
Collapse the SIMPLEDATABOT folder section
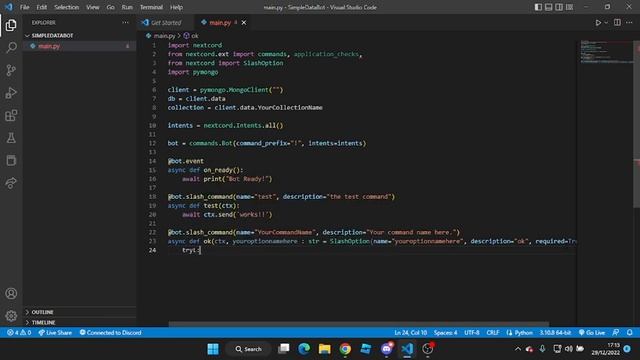(x=80, y=36)
